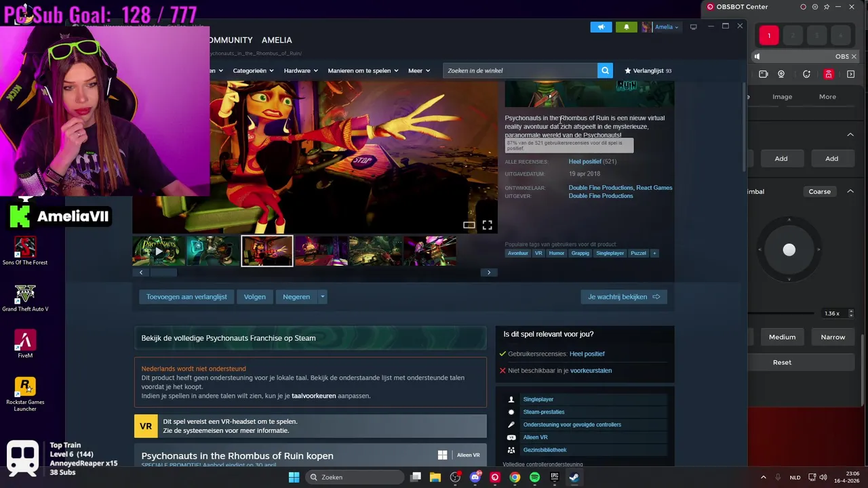The height and width of the screenshot is (488, 868).
Task: Select OBSBOT camera slot 1
Action: (x=769, y=35)
